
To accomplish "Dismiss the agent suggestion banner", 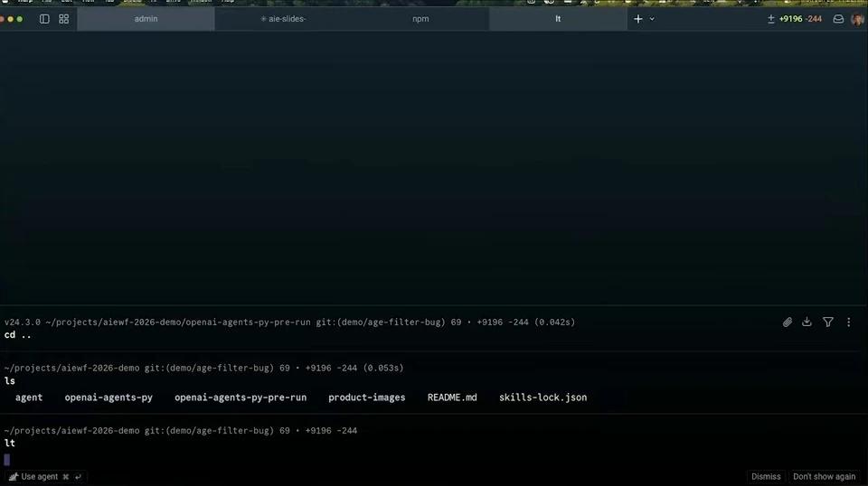I will (x=766, y=477).
